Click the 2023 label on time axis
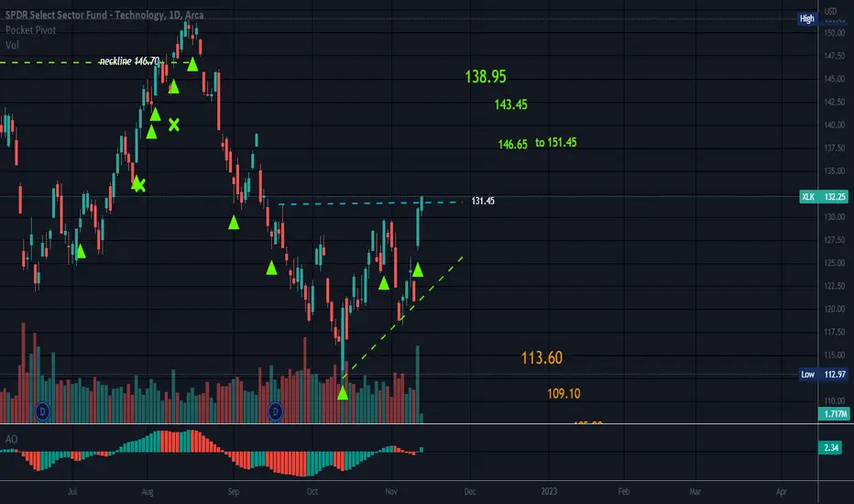Viewport: 854px width, 504px height. [x=549, y=491]
